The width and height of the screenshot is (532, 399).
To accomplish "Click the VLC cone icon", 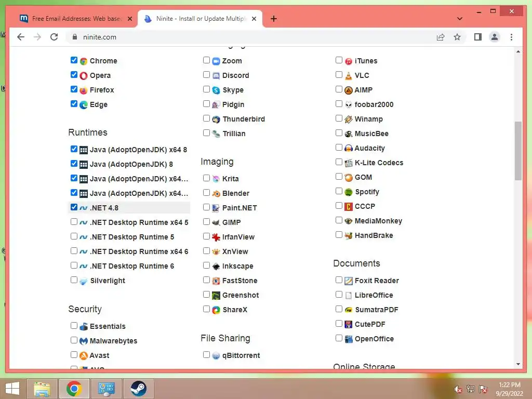I will [x=349, y=76].
